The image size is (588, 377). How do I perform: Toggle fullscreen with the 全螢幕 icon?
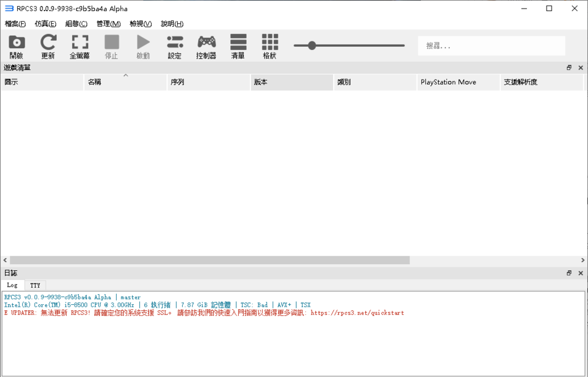click(x=80, y=45)
